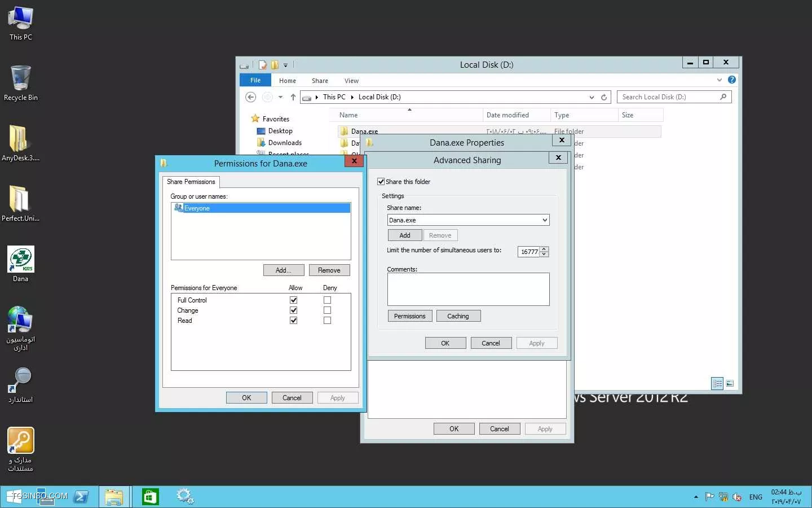Check Deny for Read permission
Image resolution: width=812 pixels, height=508 pixels.
[x=327, y=321]
